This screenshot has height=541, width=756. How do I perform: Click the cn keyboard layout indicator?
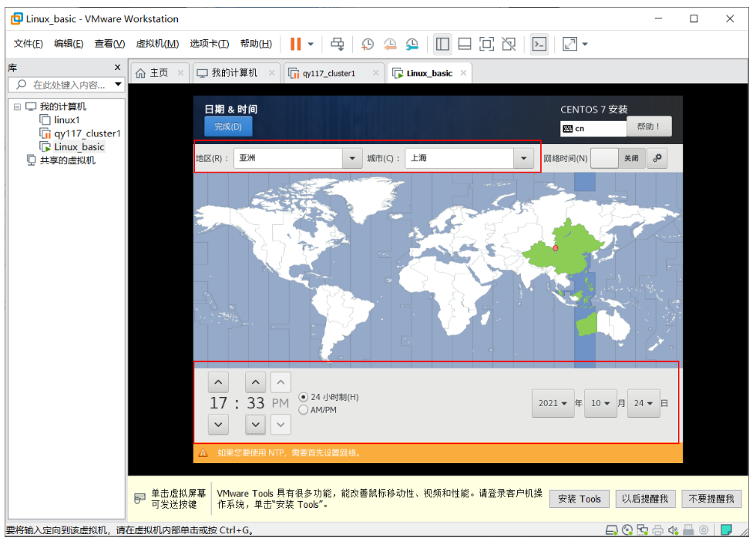click(x=593, y=129)
